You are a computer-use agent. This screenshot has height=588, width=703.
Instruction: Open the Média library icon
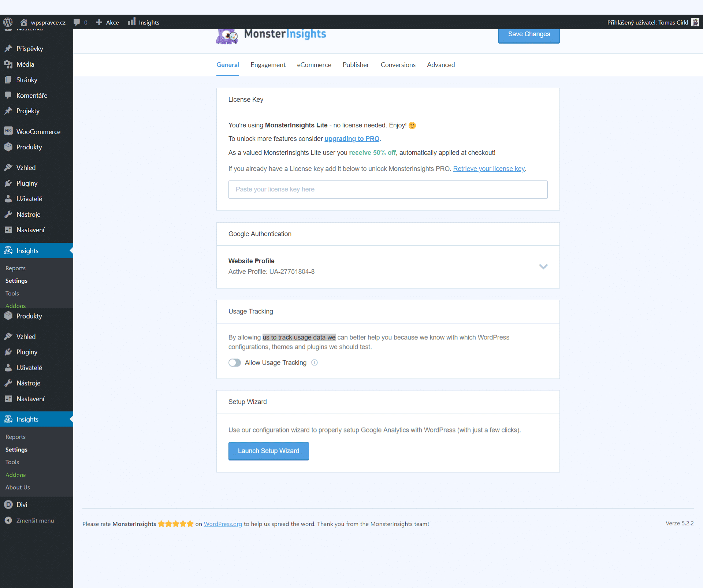(x=8, y=64)
